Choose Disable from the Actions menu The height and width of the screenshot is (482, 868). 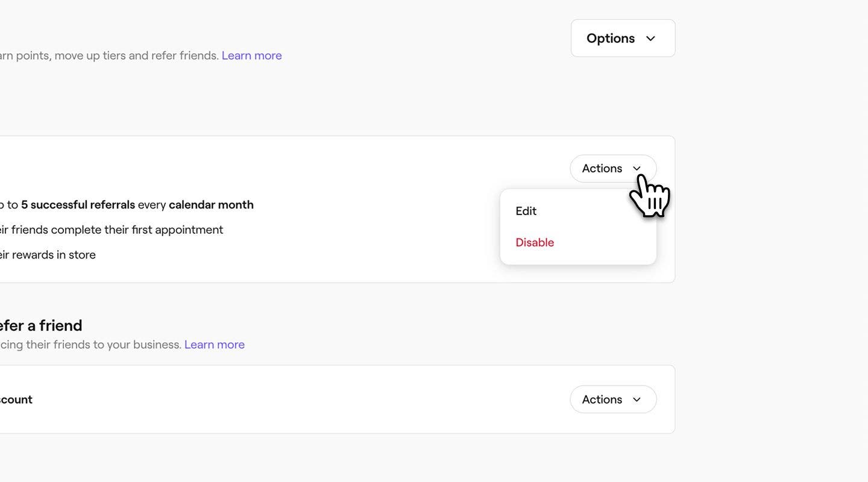pyautogui.click(x=535, y=242)
